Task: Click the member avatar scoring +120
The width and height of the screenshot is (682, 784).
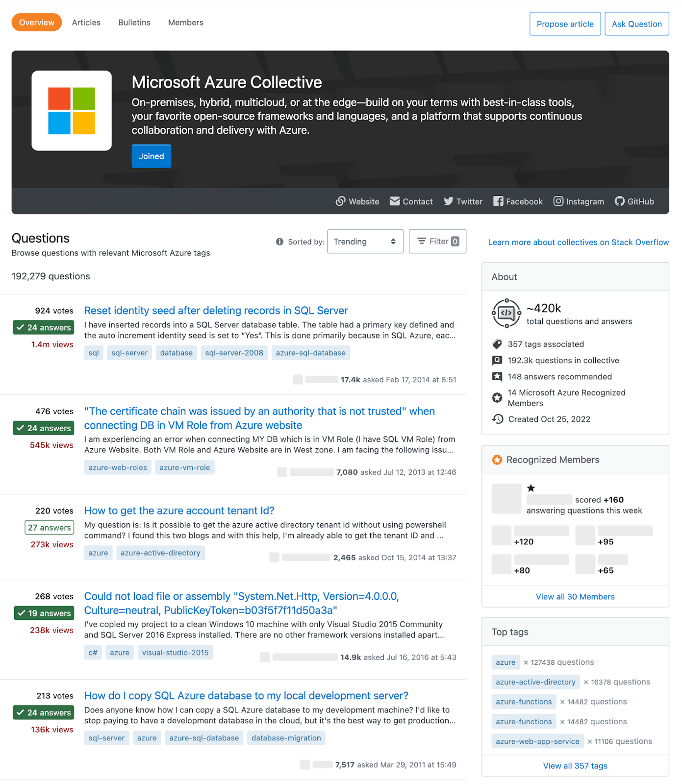Action: [x=502, y=536]
